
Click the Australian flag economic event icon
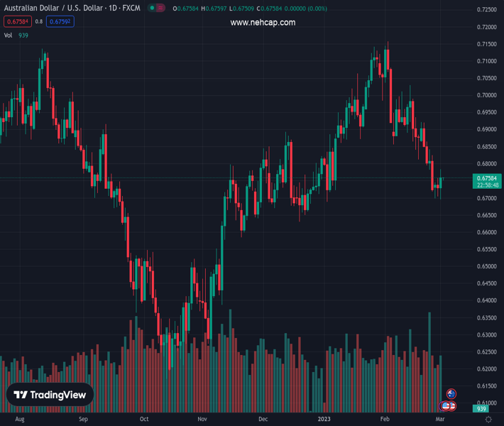451,394
